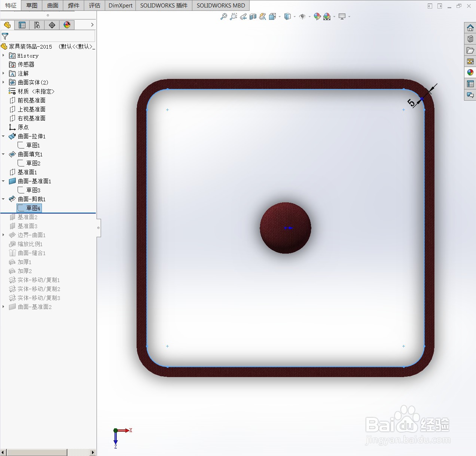Select 草图3 sketch
Image resolution: width=476 pixels, height=456 pixels.
pos(29,190)
